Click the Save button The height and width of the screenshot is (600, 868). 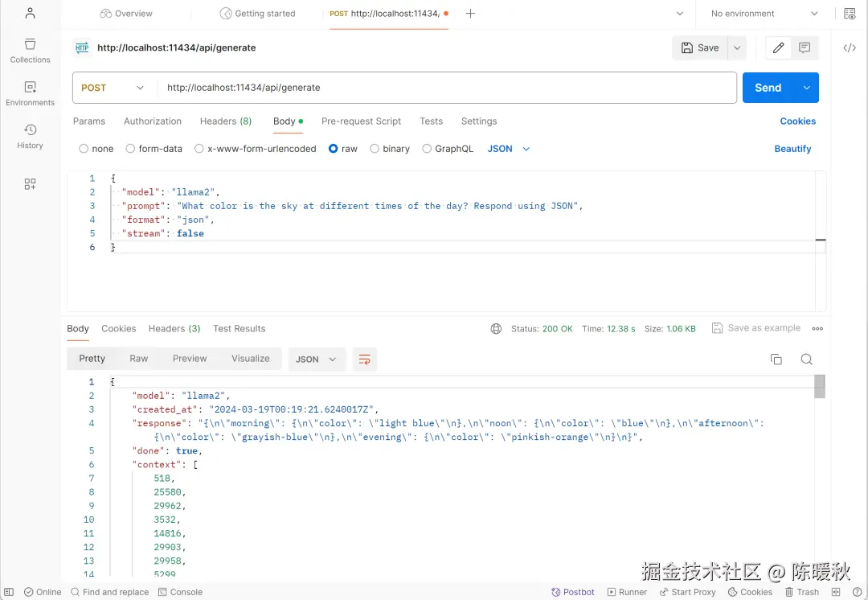700,47
